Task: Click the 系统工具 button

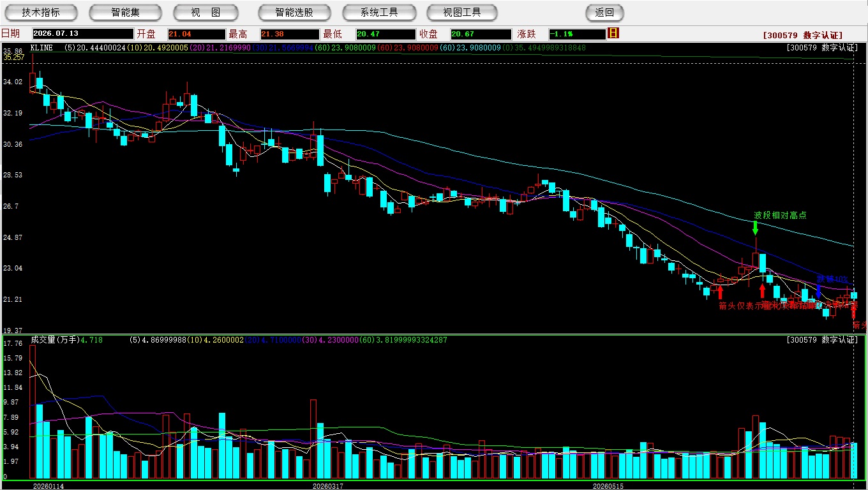Action: click(379, 12)
